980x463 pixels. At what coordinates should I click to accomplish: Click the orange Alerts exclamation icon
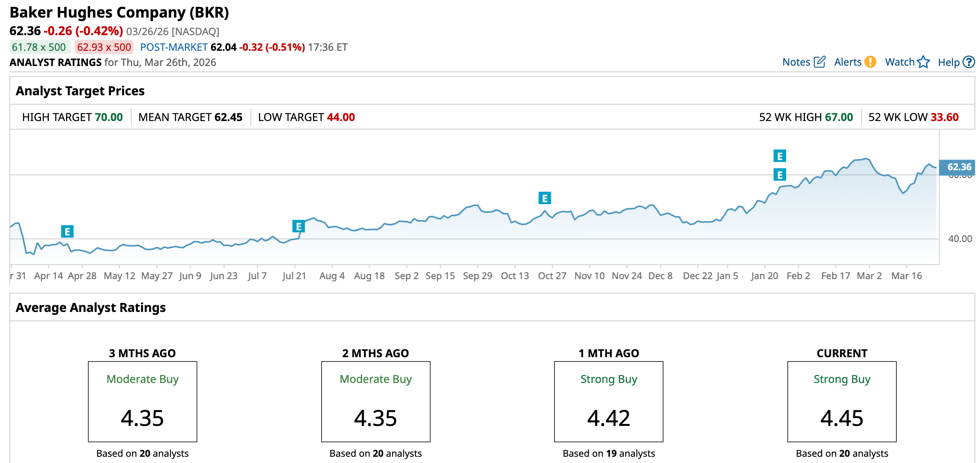[x=870, y=62]
